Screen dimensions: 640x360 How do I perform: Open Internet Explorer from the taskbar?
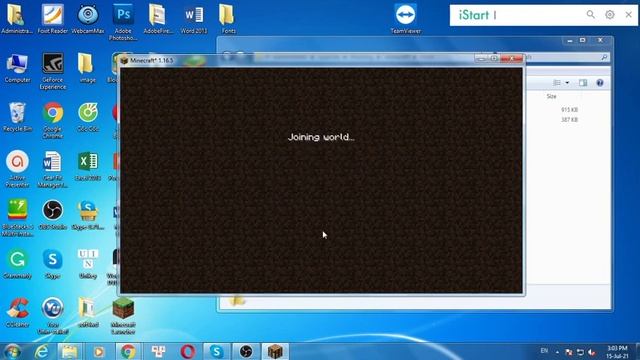pyautogui.click(x=42, y=351)
